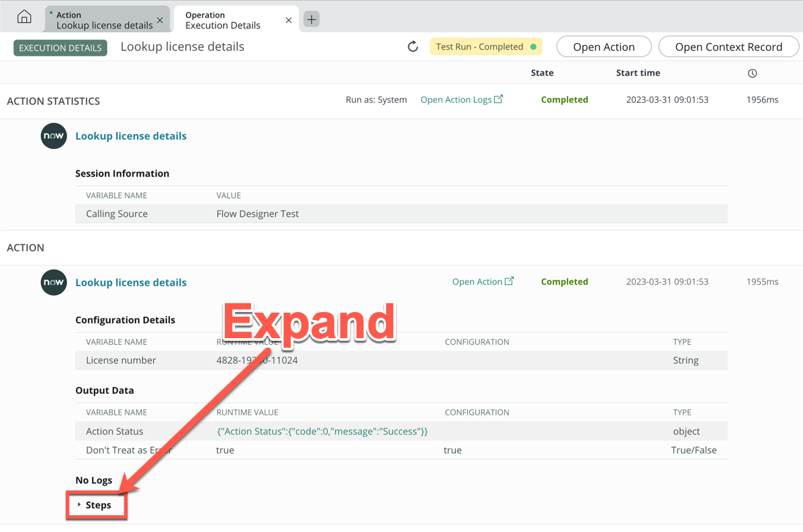Add a new tab with plus icon

tap(312, 19)
